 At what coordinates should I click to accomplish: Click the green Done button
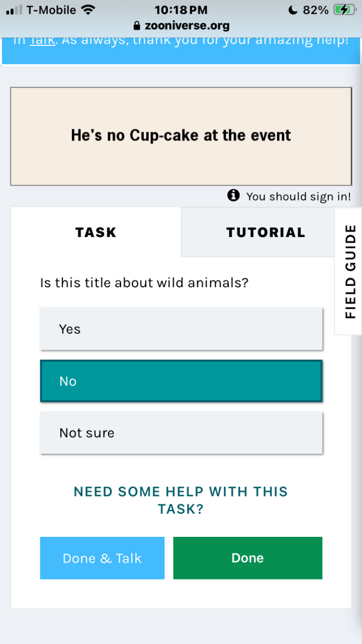point(248,558)
